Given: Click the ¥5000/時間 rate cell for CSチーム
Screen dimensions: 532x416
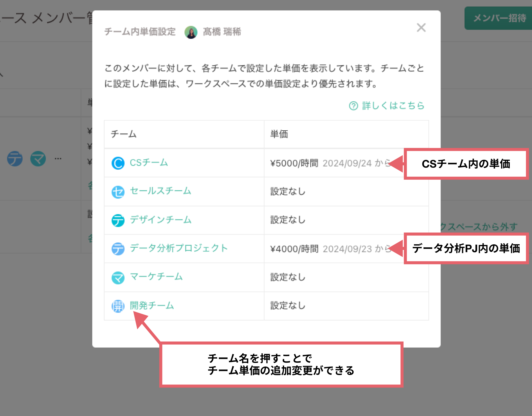Looking at the screenshot, I should [x=294, y=163].
